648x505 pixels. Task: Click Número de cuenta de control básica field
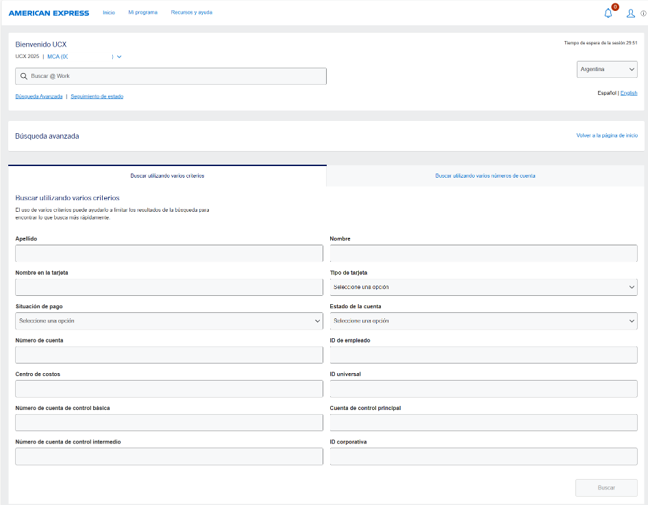(x=169, y=422)
